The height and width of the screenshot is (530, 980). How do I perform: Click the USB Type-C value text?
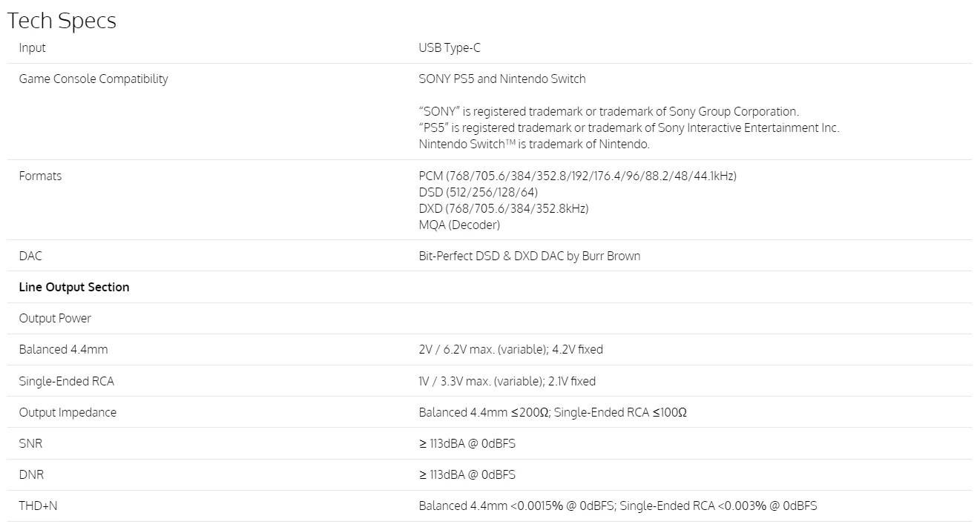450,48
